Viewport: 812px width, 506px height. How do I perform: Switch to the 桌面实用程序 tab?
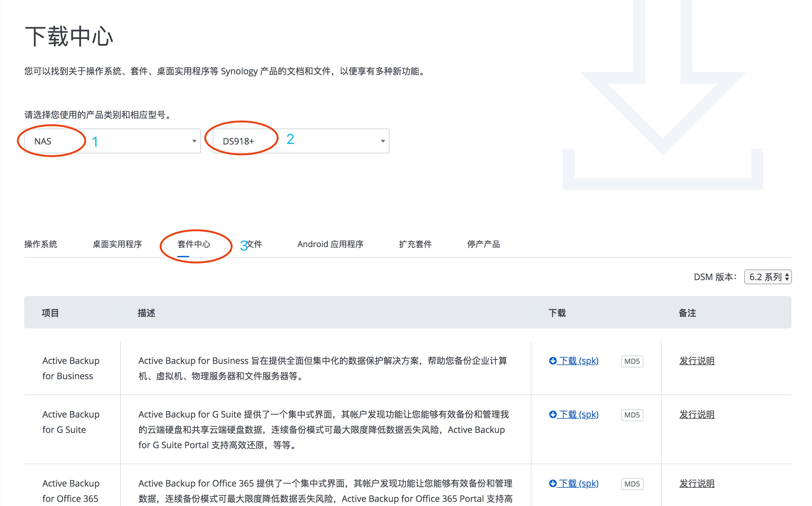(x=117, y=244)
